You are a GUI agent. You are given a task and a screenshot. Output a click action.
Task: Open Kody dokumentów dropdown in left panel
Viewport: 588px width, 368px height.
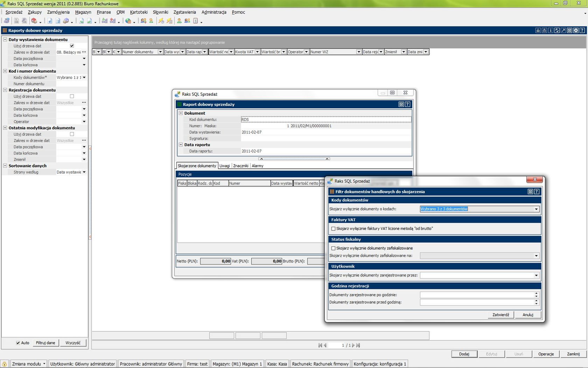click(84, 77)
